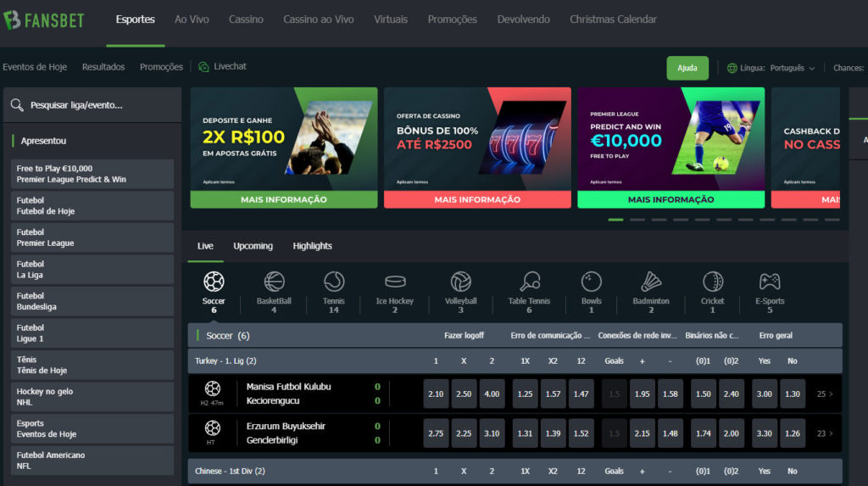Screen dimensions: 868x486
Task: Click Mais Informação on deposit bonus banner
Action: click(x=284, y=199)
